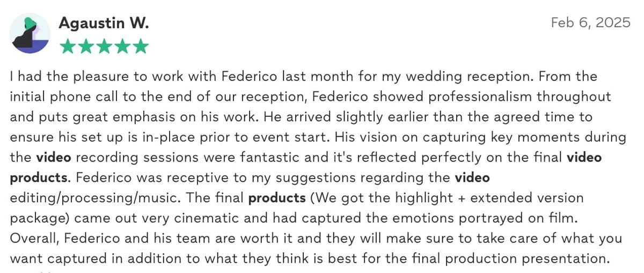Viewport: 644px width, 273px height.
Task: Click the fifth and last rating star
Action: click(x=141, y=47)
